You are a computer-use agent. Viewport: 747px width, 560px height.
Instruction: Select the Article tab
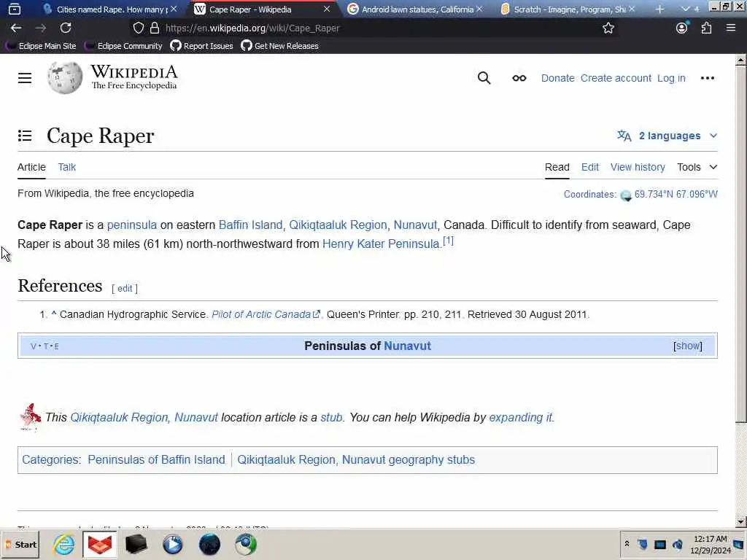point(31,167)
